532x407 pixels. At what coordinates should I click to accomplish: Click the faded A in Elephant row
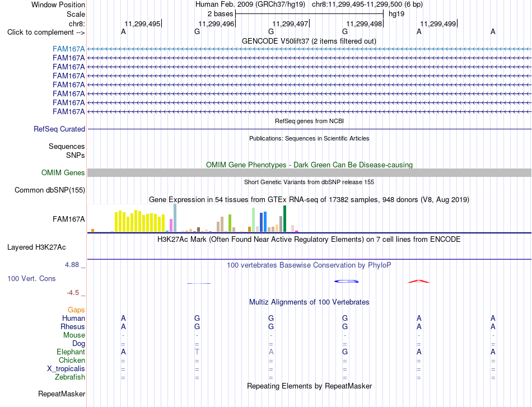pyautogui.click(x=270, y=352)
